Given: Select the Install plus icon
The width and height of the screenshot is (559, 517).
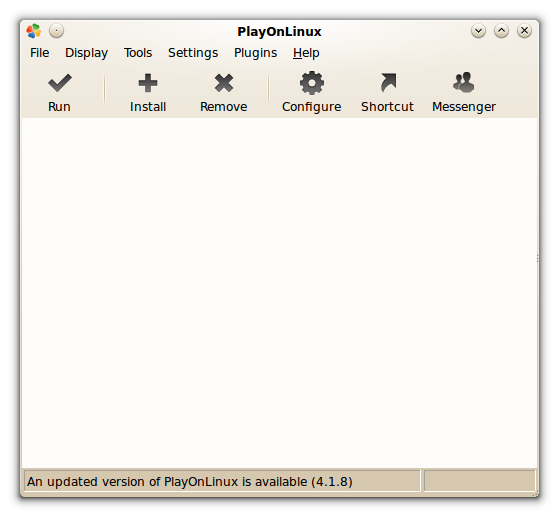Looking at the screenshot, I should 148,83.
